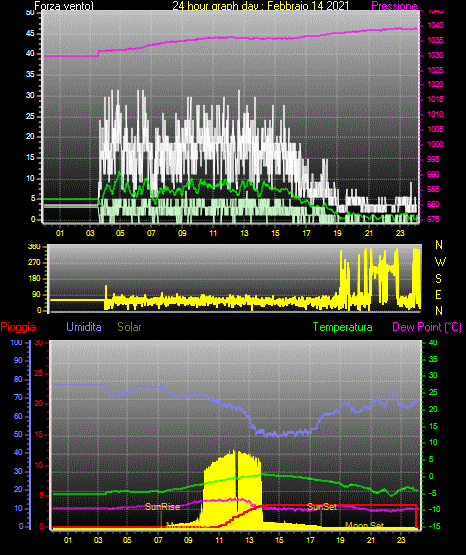The image size is (466, 555).
Task: Click pressure axis value 1000
Action: pyautogui.click(x=436, y=144)
